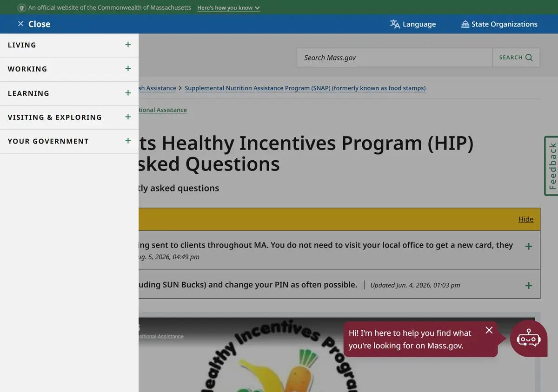Click the Massachusetts state seal icon
The width and height of the screenshot is (558, 392).
click(x=21, y=8)
